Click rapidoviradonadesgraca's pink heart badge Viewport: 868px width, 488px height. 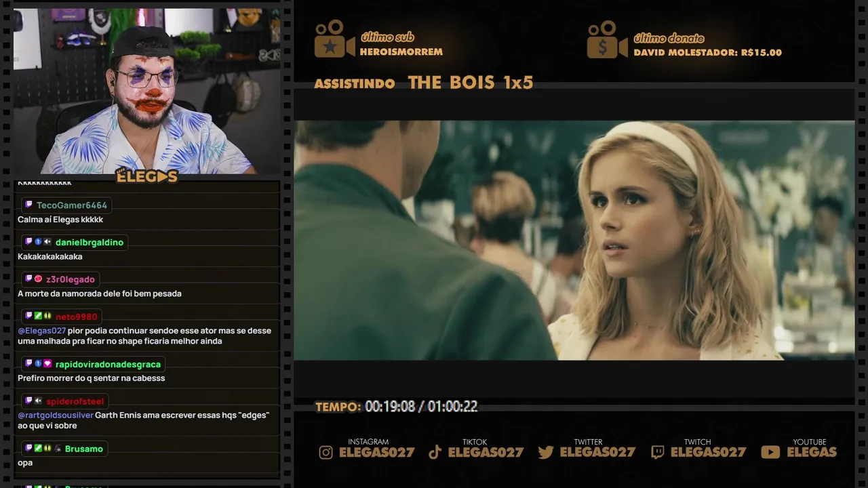[47, 364]
